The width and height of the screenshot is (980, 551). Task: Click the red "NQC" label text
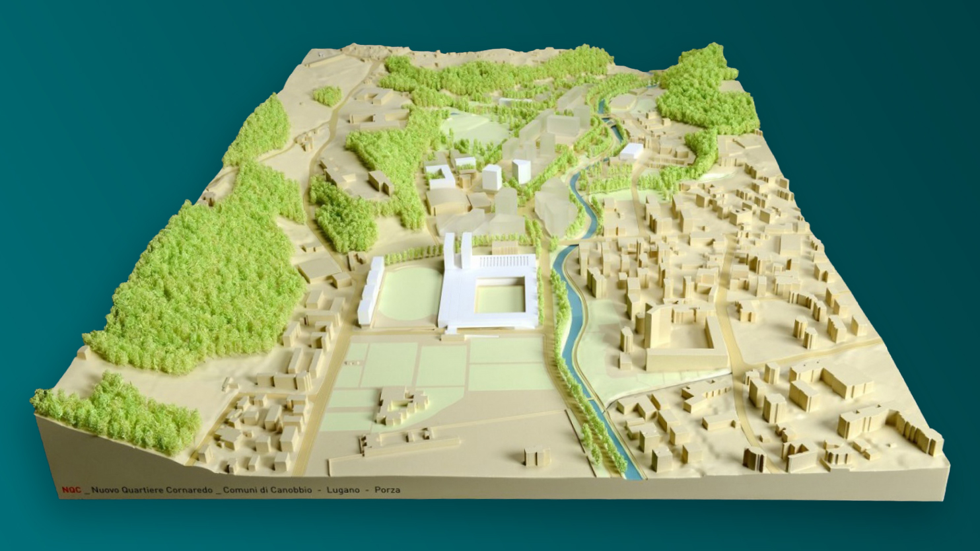[x=71, y=490]
